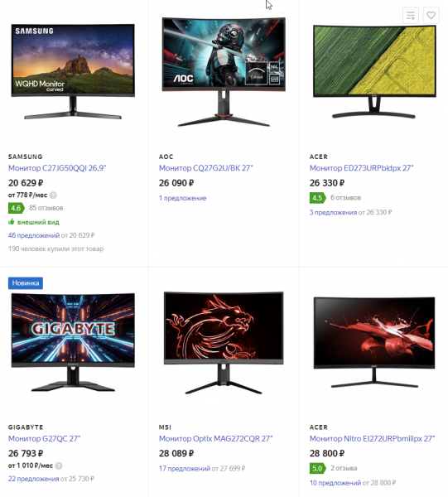View 46 предложений for Samsung monitor

(x=34, y=235)
